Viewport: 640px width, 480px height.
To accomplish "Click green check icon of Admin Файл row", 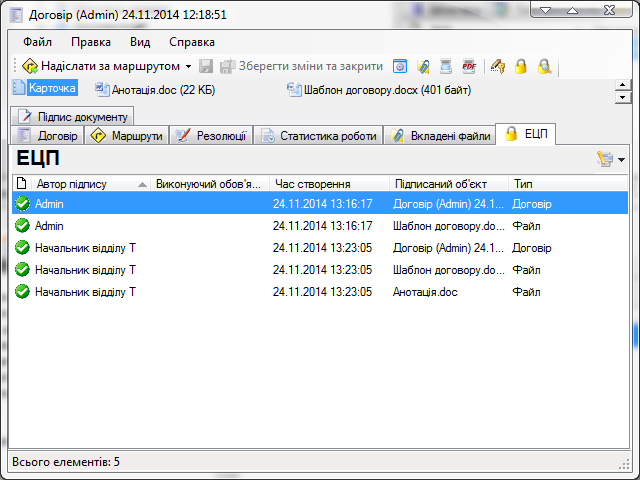I will [22, 225].
